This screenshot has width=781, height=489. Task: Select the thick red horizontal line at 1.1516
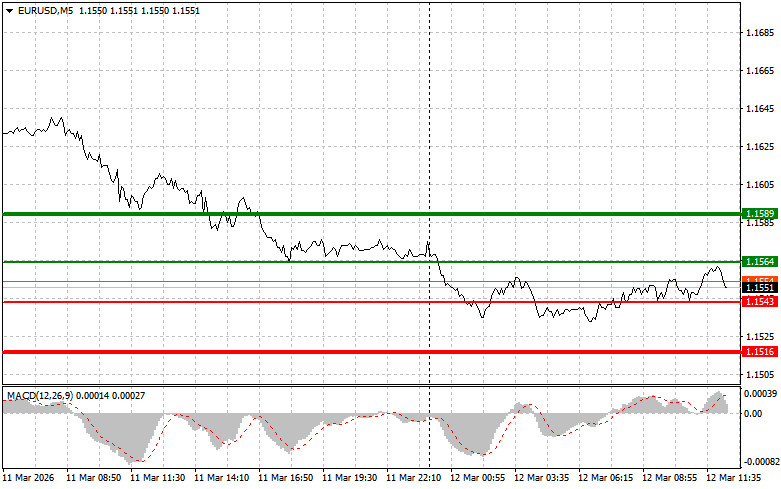(372, 352)
